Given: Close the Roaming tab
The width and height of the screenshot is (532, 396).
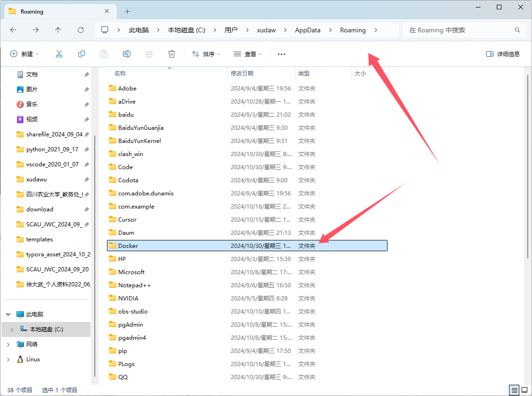Looking at the screenshot, I should 107,11.
